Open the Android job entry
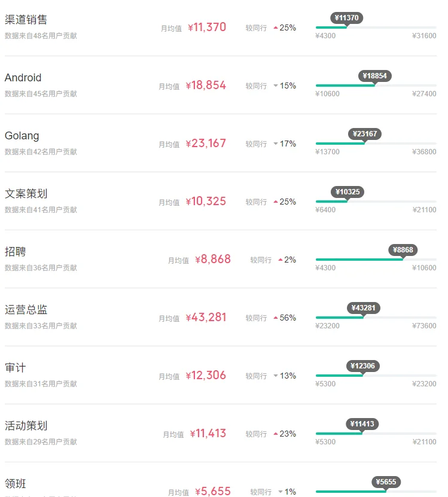448x497 pixels. 23,78
